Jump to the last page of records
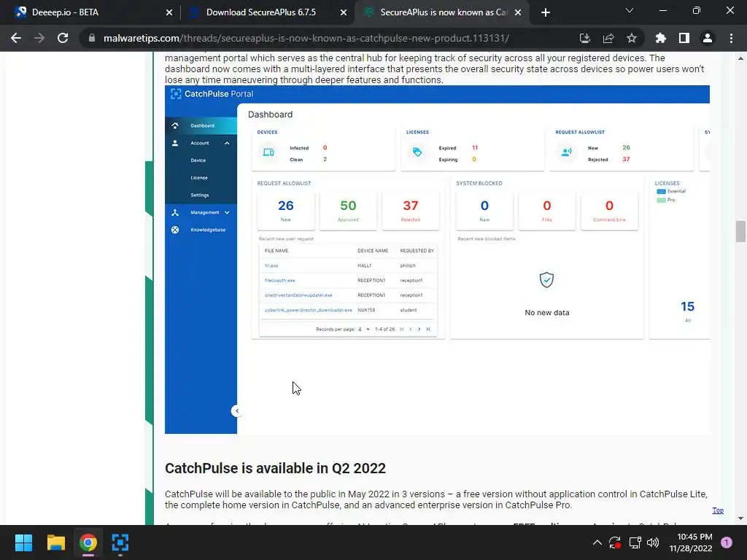The image size is (747, 560). point(427,329)
